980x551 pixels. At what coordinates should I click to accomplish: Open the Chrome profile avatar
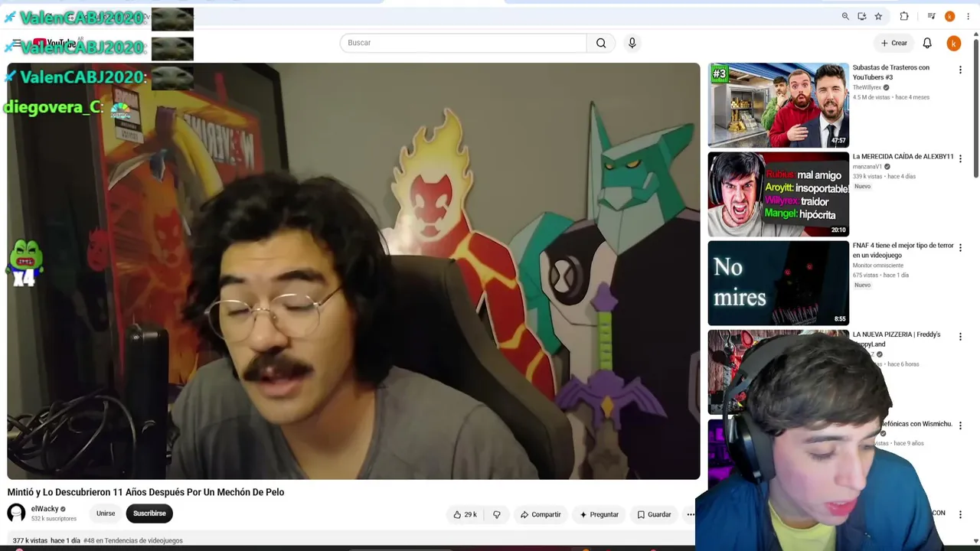(950, 16)
